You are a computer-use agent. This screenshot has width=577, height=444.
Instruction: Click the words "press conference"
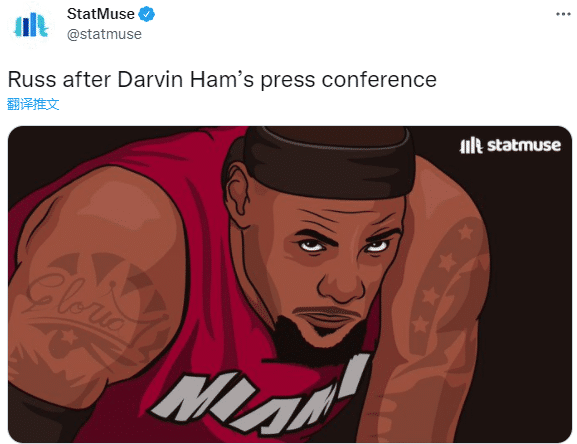(x=348, y=80)
